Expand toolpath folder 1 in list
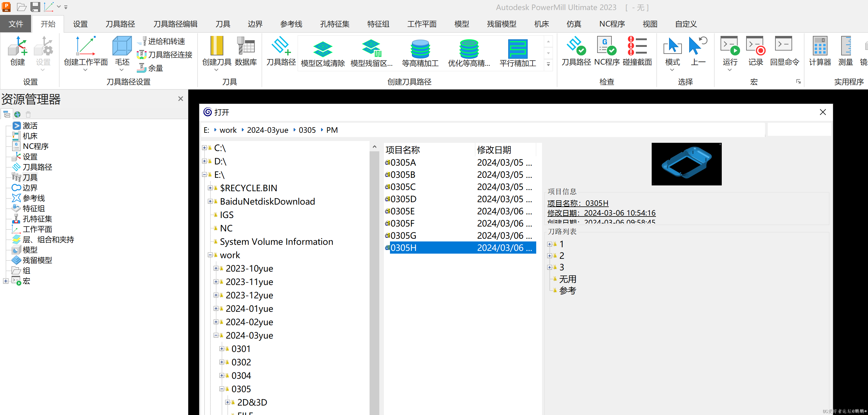Image resolution: width=868 pixels, height=415 pixels. [550, 244]
